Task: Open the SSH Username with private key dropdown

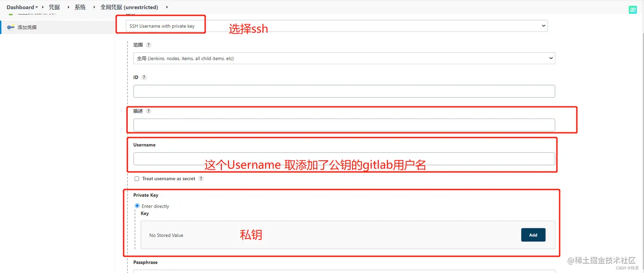Action: pyautogui.click(x=336, y=26)
